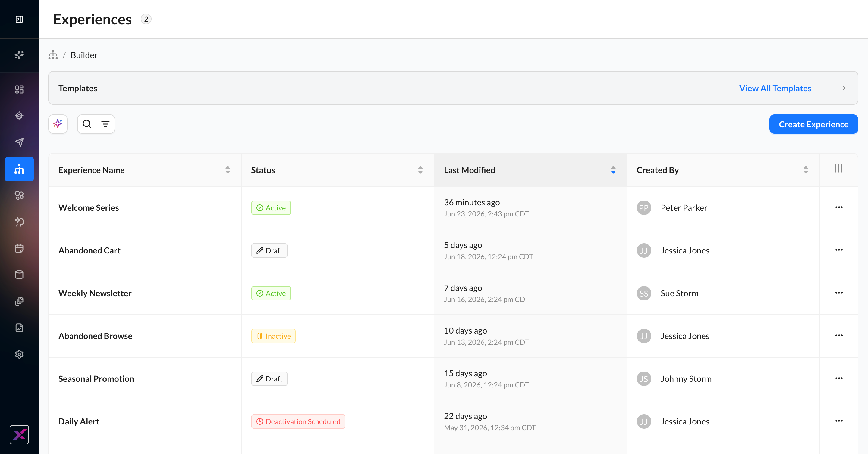
Task: Open the filter options button
Action: pyautogui.click(x=105, y=124)
